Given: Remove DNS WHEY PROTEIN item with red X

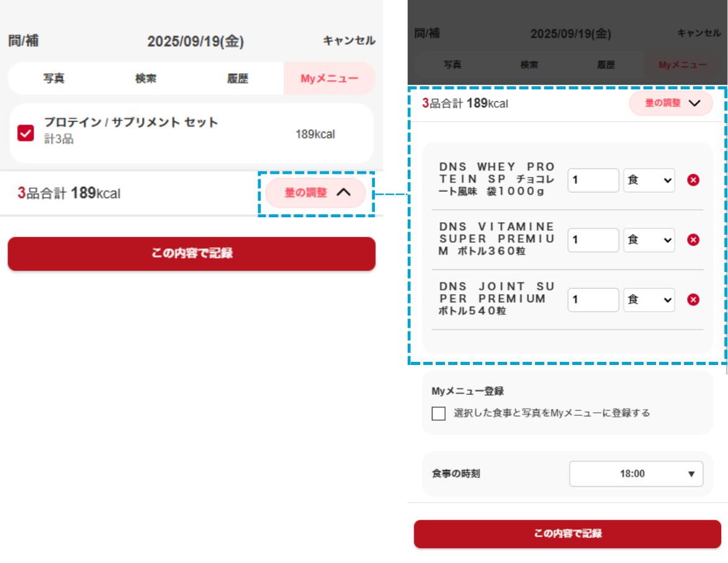Looking at the screenshot, I should (694, 180).
